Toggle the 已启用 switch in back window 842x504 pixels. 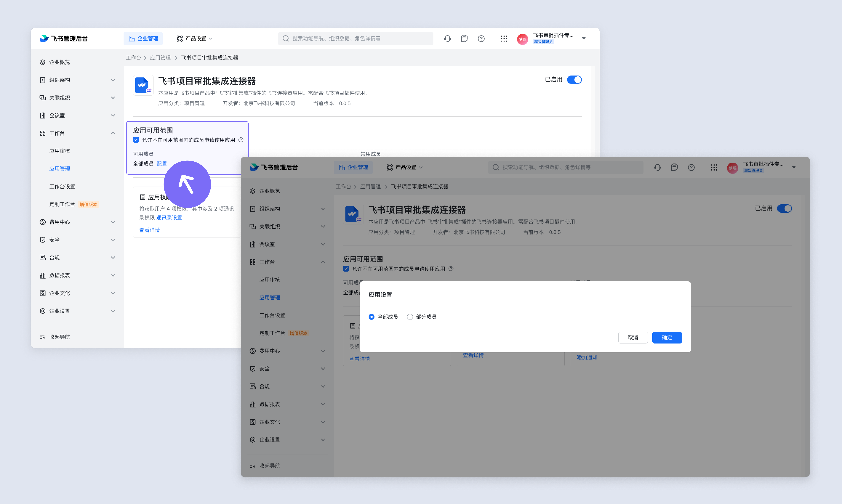click(574, 80)
